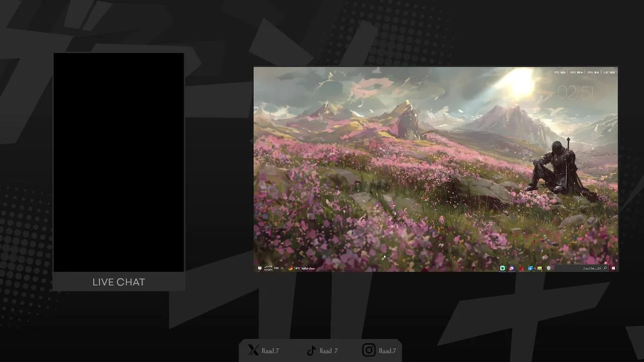644x362 pixels.
Task: Click the llaad_7 TikTok handle
Action: click(x=329, y=351)
